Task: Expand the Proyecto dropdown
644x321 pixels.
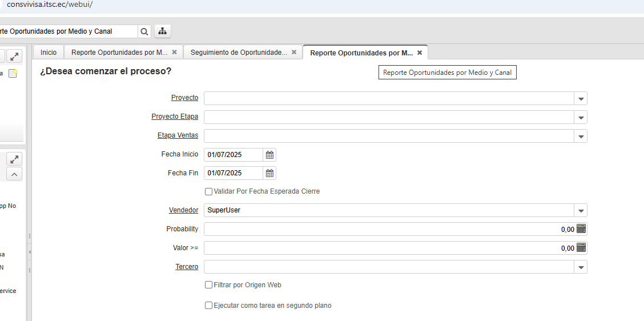Action: coord(581,99)
